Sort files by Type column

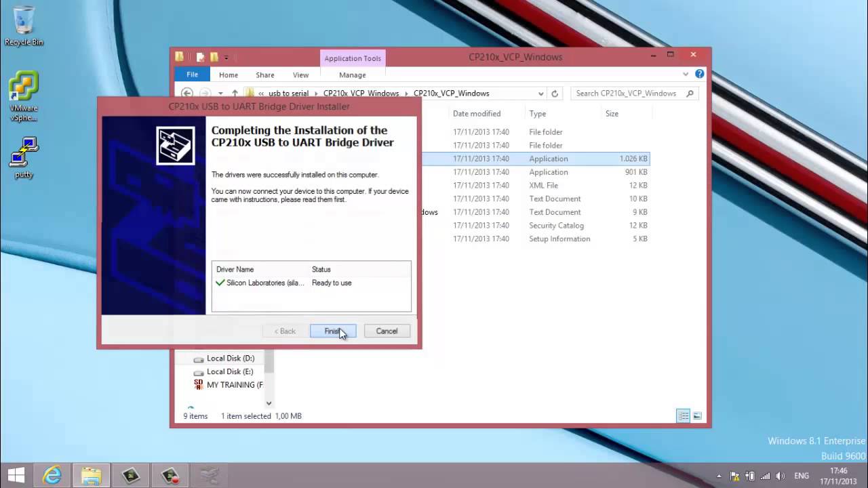(x=538, y=114)
